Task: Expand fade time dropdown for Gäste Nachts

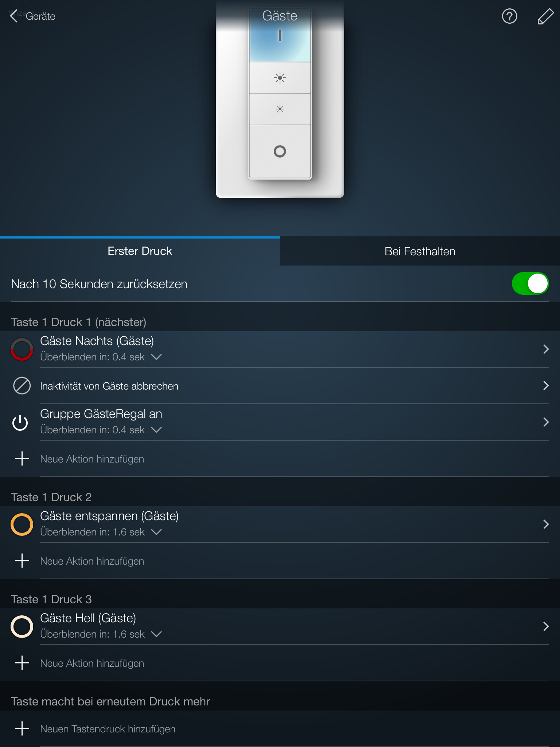Action: pyautogui.click(x=156, y=357)
